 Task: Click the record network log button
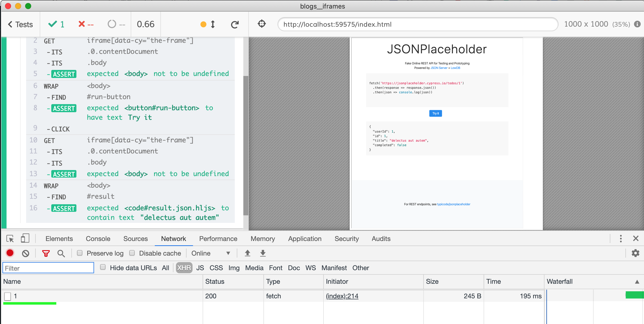pyautogui.click(x=10, y=253)
